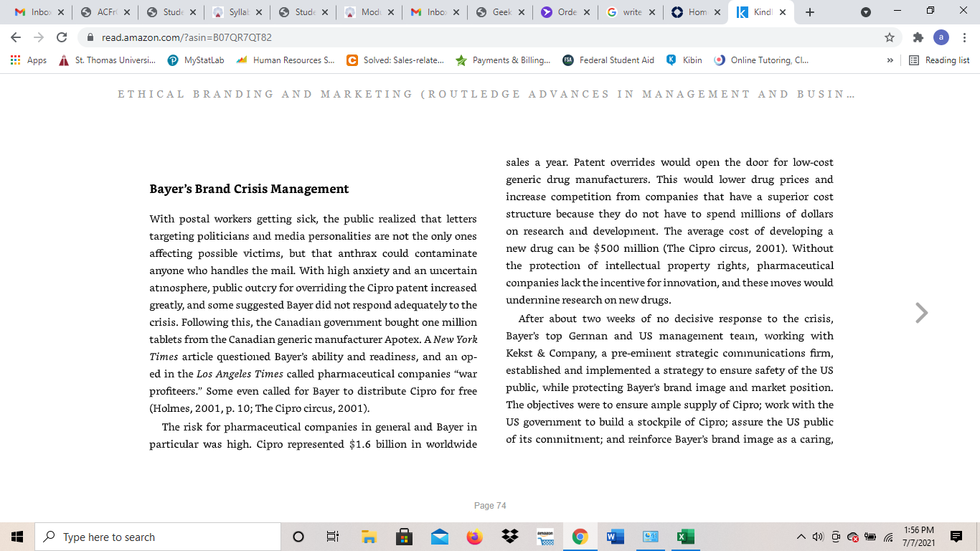The width and height of the screenshot is (980, 551).
Task: Open the Chrome three-dot menu
Action: [x=964, y=37]
